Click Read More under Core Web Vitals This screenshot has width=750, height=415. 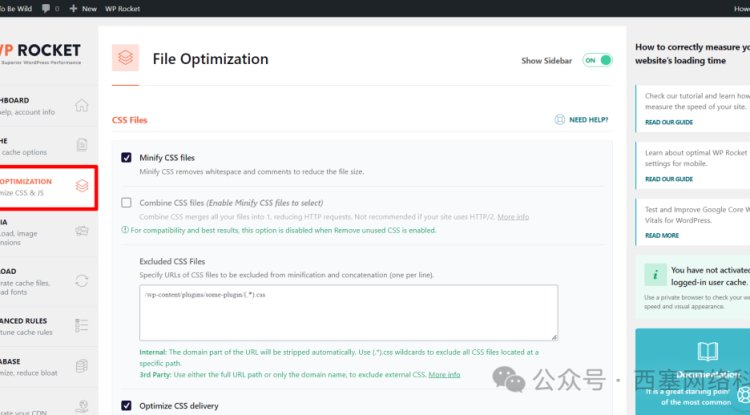pos(662,236)
